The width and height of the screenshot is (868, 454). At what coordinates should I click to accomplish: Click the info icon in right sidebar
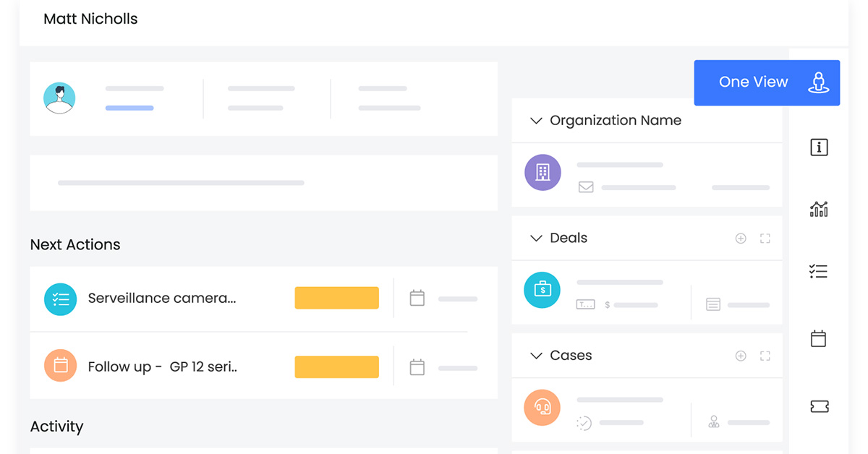pyautogui.click(x=819, y=147)
